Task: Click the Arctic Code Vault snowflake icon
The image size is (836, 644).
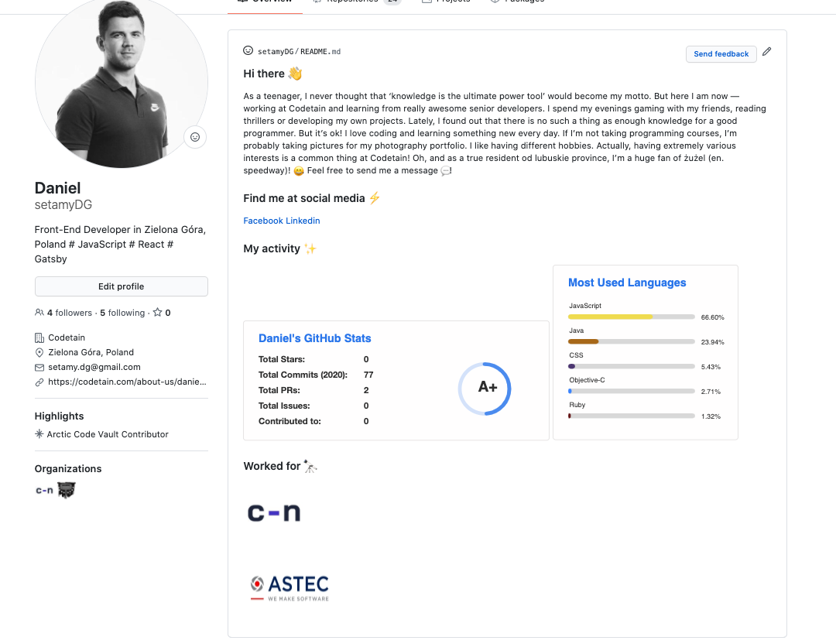Action: pos(39,434)
